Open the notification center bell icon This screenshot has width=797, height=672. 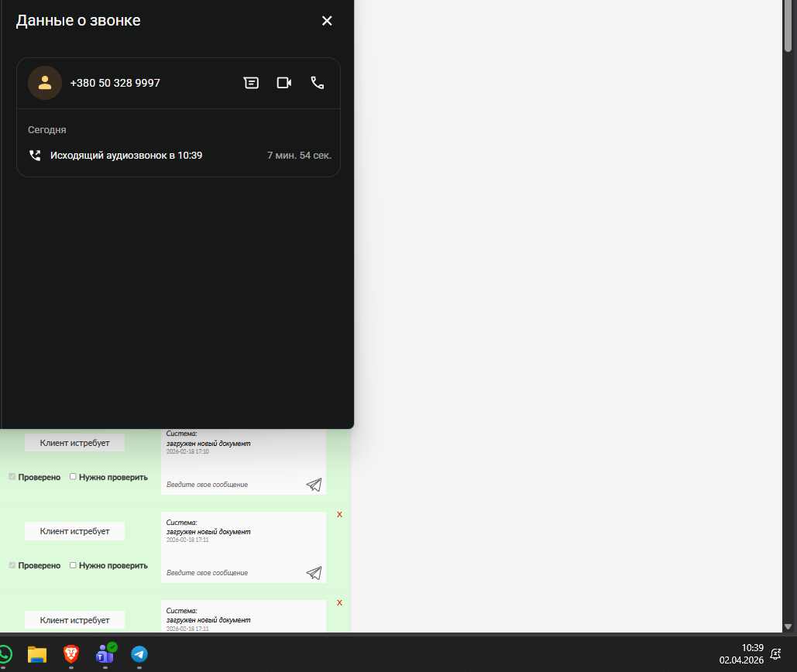(x=775, y=654)
